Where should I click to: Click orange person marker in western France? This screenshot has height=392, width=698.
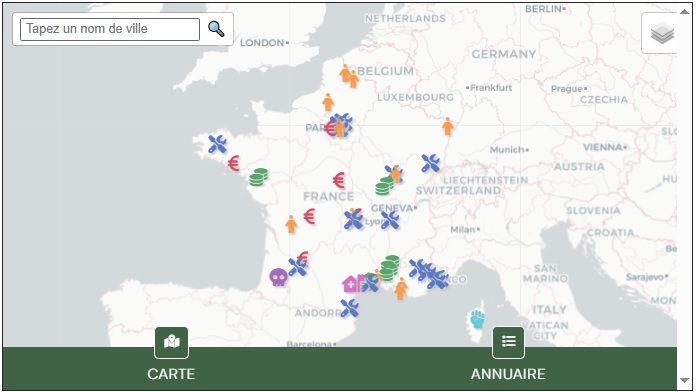click(x=291, y=224)
